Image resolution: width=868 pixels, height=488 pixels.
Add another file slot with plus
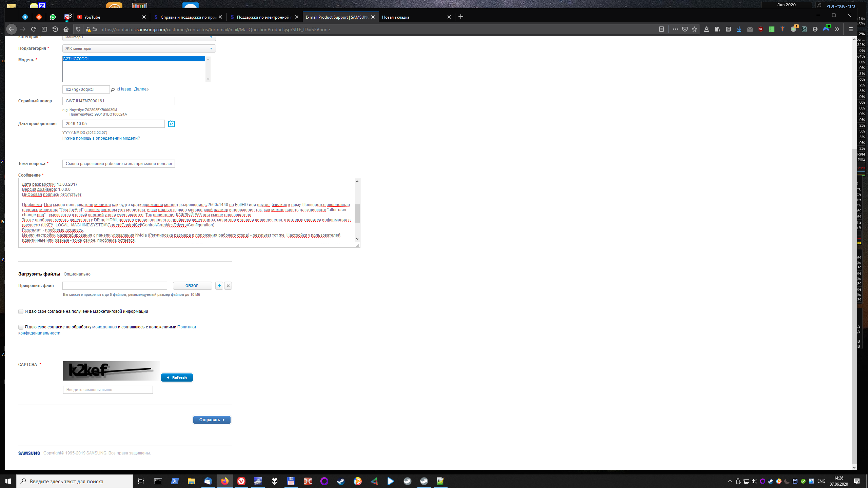tap(219, 286)
